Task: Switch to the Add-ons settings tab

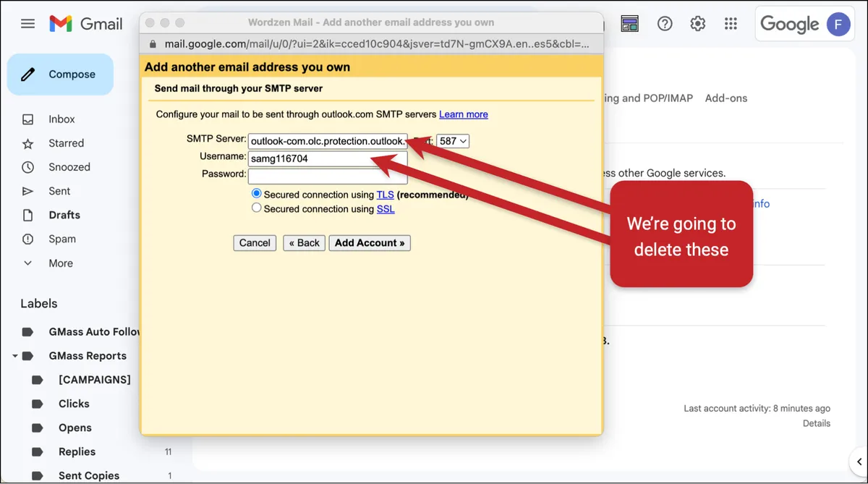Action: (x=726, y=98)
